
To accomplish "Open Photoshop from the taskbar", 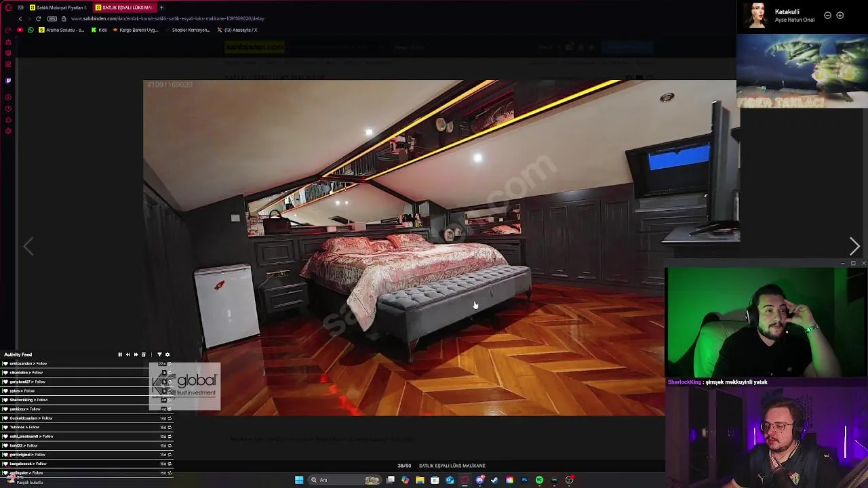I will pos(524,480).
